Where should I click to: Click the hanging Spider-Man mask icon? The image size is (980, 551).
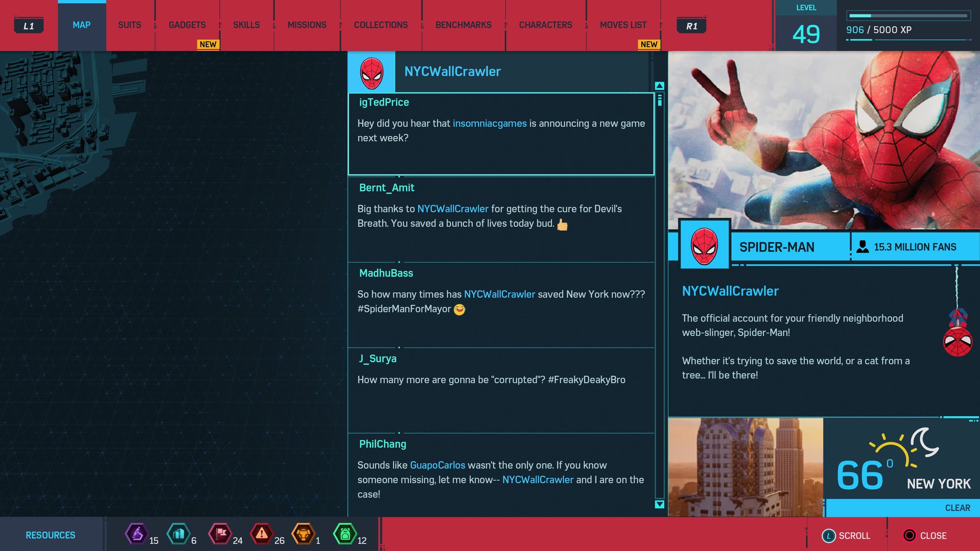coord(957,341)
